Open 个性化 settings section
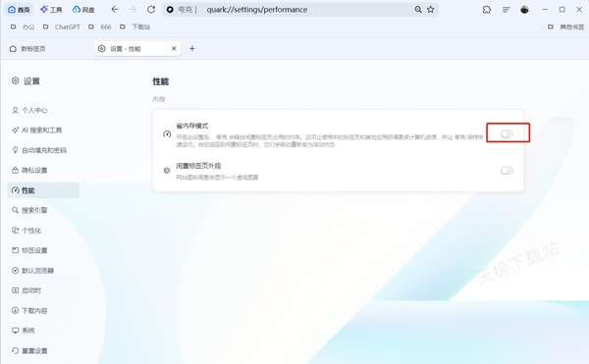The width and height of the screenshot is (589, 364). (x=27, y=231)
